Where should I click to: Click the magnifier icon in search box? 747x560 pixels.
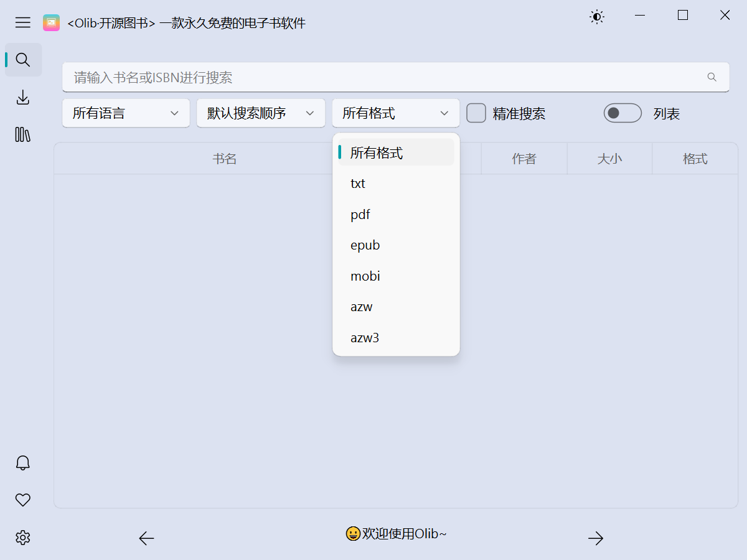712,77
